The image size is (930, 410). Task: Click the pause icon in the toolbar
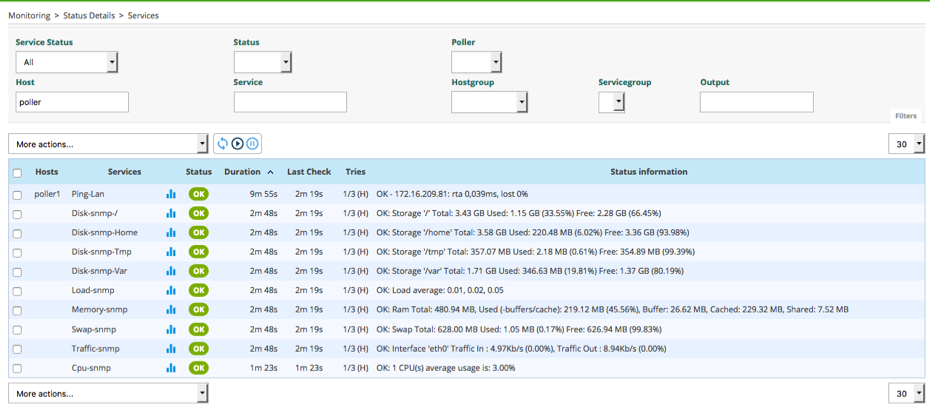(252, 144)
